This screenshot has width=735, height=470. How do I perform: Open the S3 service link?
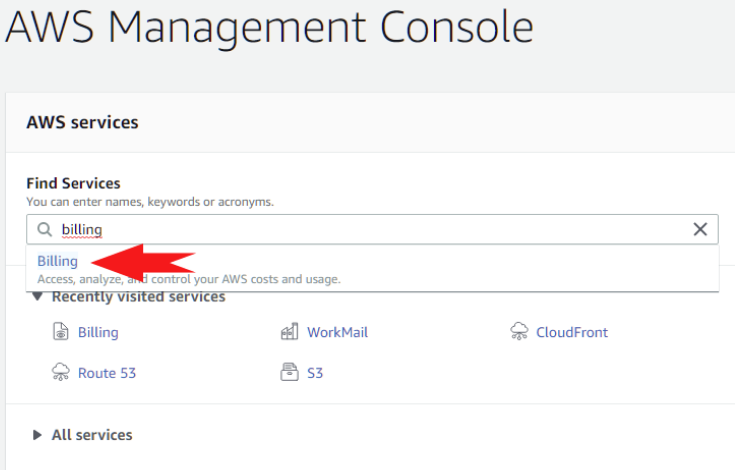[315, 373]
